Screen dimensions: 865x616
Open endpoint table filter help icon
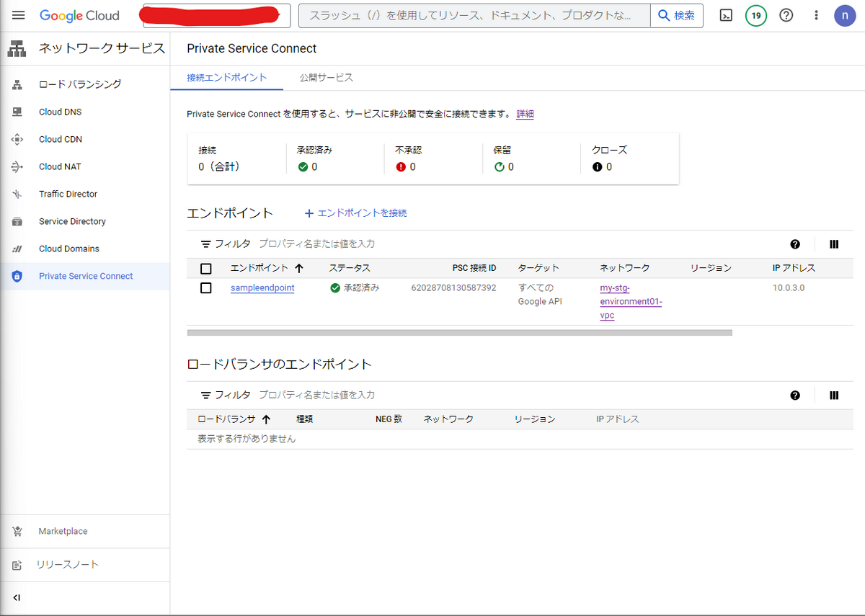[795, 244]
